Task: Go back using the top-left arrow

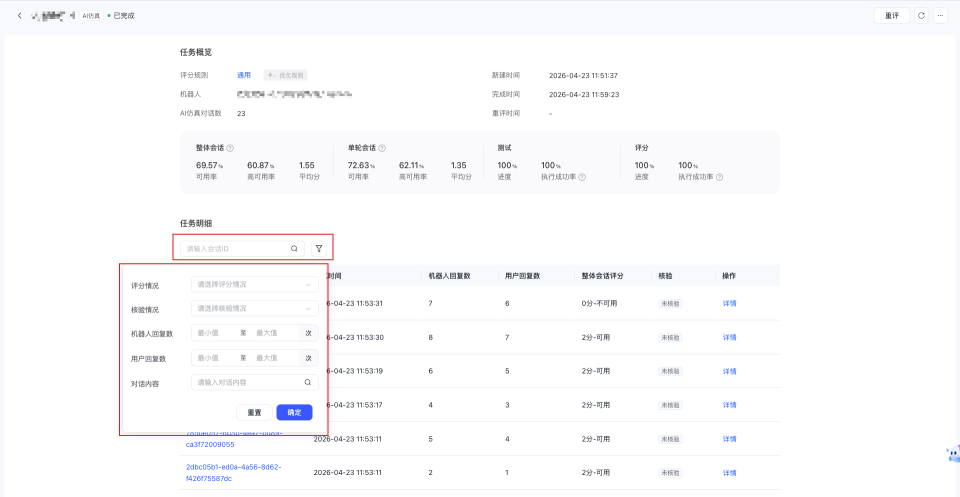Action: coord(19,16)
